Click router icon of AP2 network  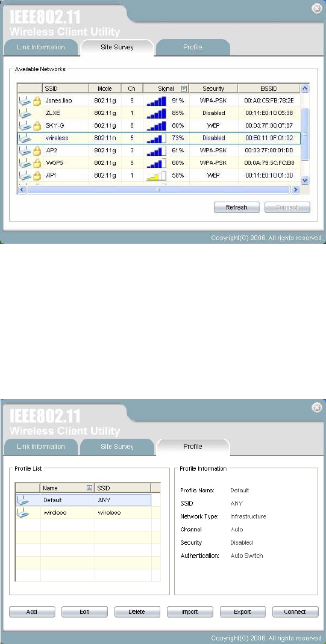point(25,150)
